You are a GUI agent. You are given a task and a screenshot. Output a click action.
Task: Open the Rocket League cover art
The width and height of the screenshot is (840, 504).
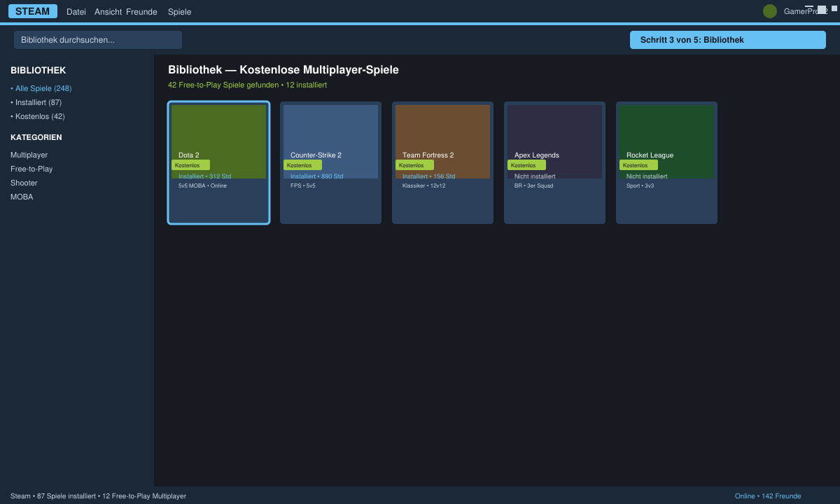[666, 141]
